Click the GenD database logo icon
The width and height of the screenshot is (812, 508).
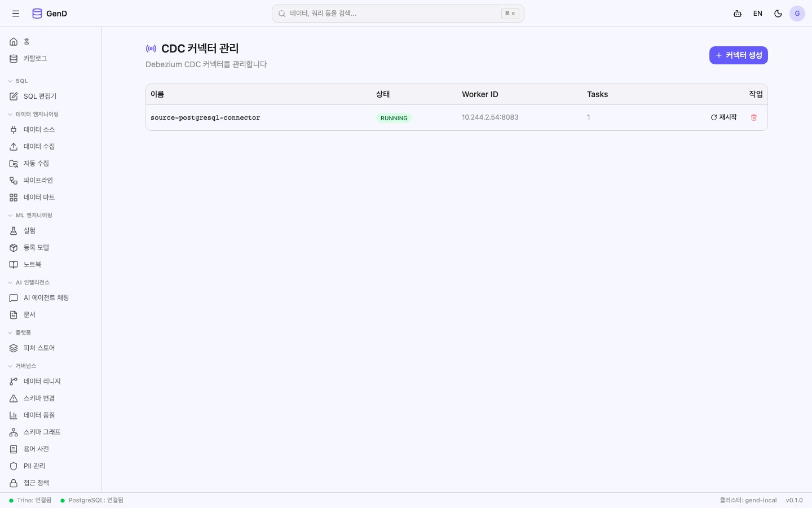[x=37, y=14]
